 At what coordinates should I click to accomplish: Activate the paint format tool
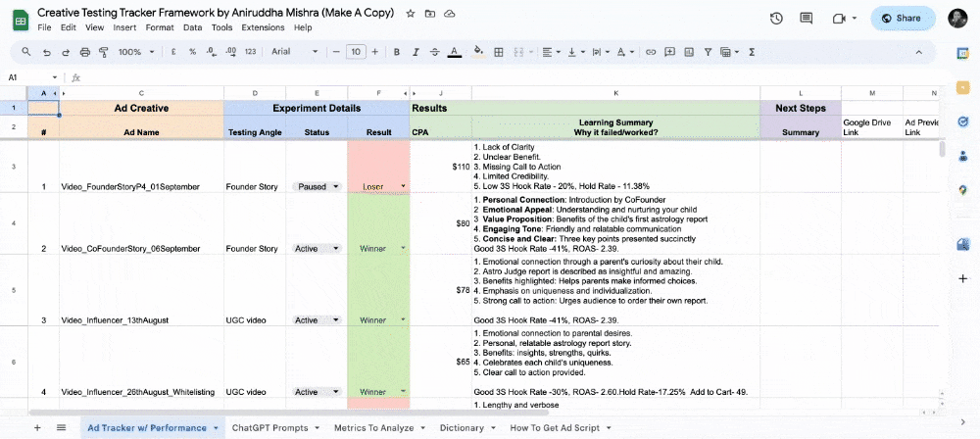[x=104, y=52]
